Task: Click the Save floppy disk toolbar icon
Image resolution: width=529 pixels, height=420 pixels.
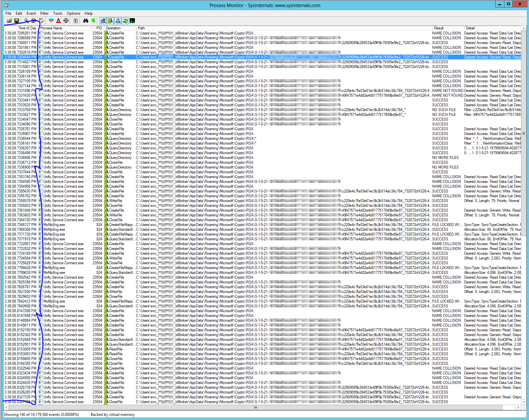Action: point(17,21)
